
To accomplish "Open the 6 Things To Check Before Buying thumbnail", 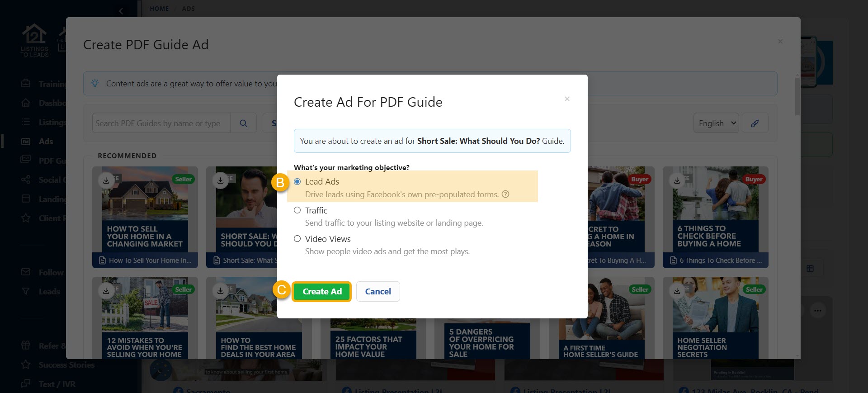I will (716, 209).
